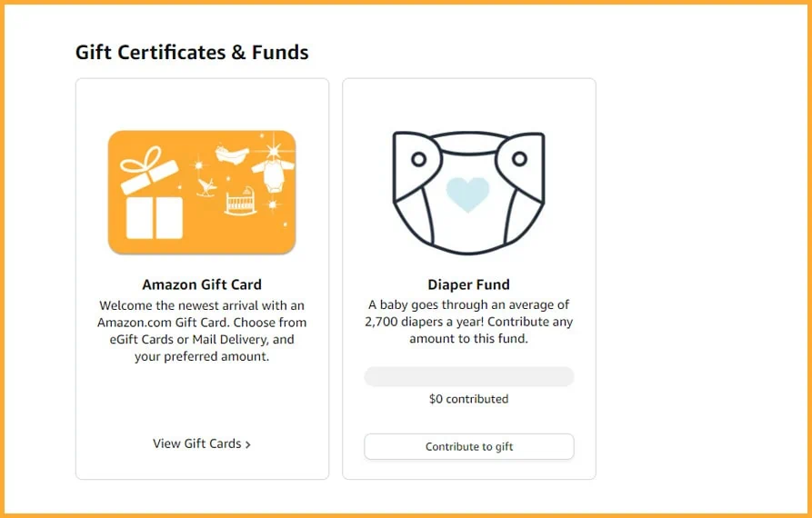
Task: Click the Diaper Fund contribution progress bar
Action: pos(469,377)
